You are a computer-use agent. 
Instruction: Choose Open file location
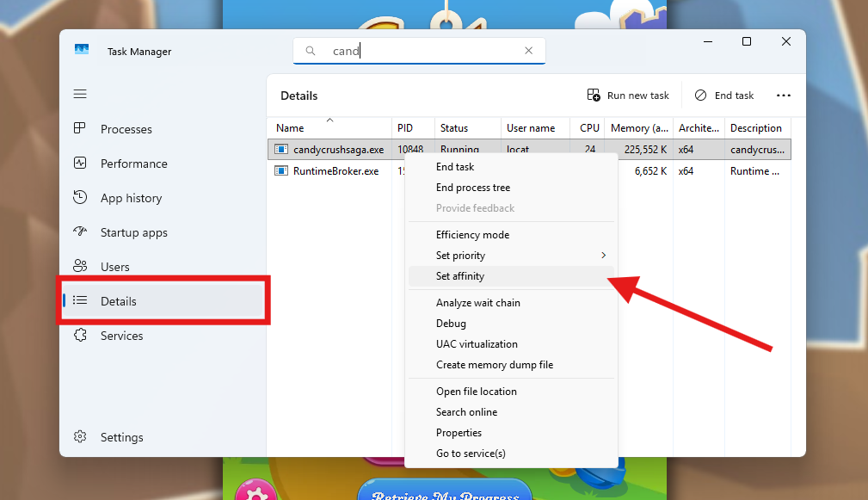512,392
